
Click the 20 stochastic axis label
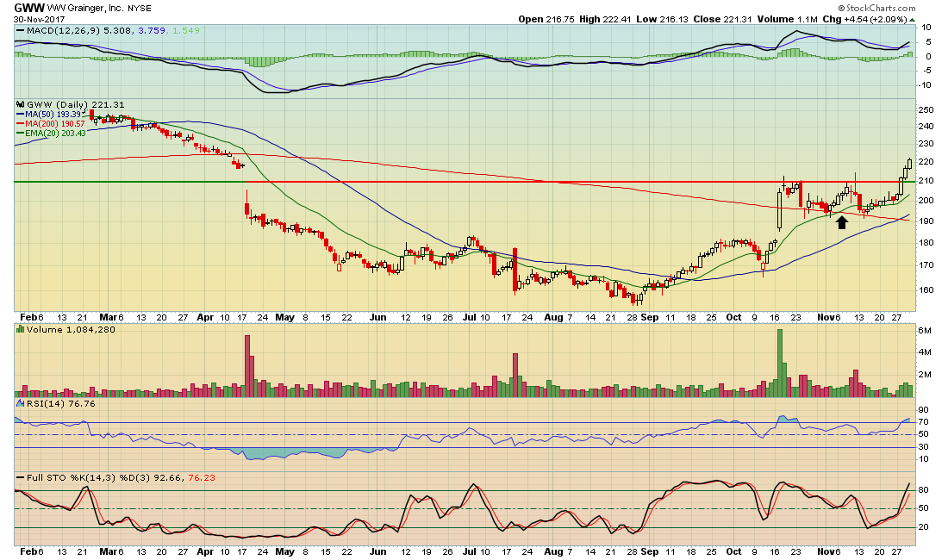(923, 527)
